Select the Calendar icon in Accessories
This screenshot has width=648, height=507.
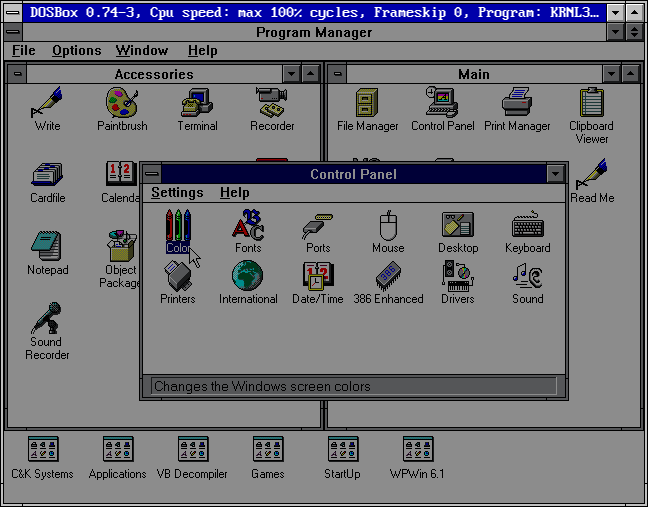120,182
